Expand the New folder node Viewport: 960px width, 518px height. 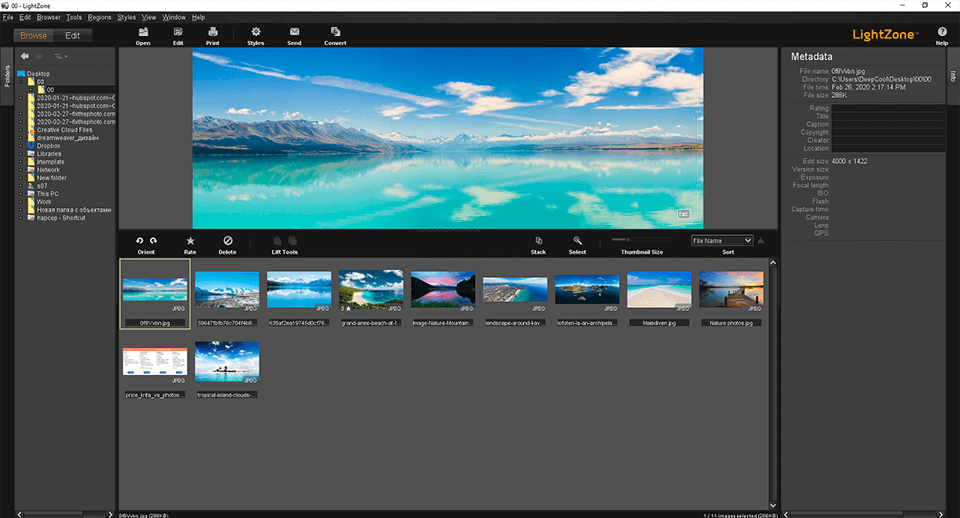click(21, 178)
